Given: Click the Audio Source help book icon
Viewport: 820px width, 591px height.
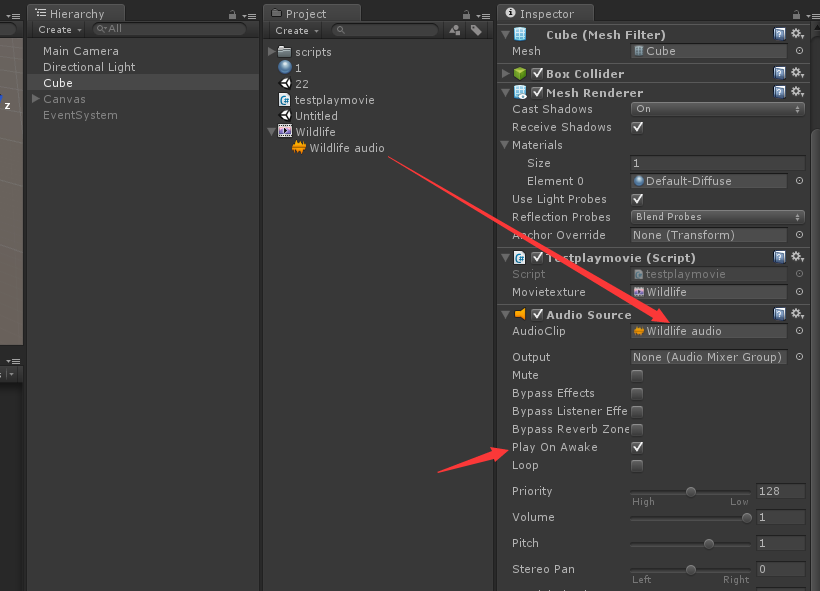Looking at the screenshot, I should pos(780,314).
